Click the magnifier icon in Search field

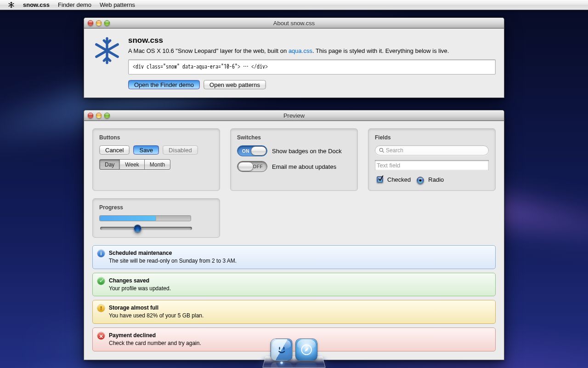click(381, 150)
